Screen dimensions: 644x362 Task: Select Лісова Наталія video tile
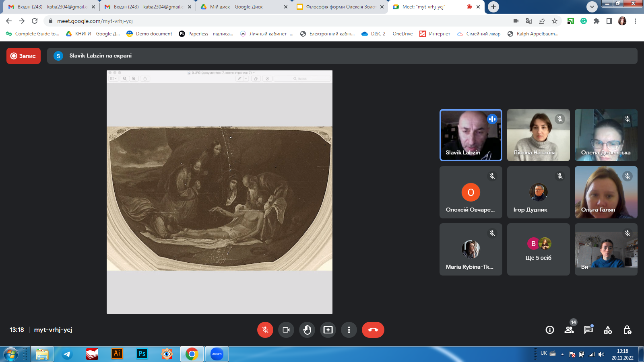pos(539,135)
